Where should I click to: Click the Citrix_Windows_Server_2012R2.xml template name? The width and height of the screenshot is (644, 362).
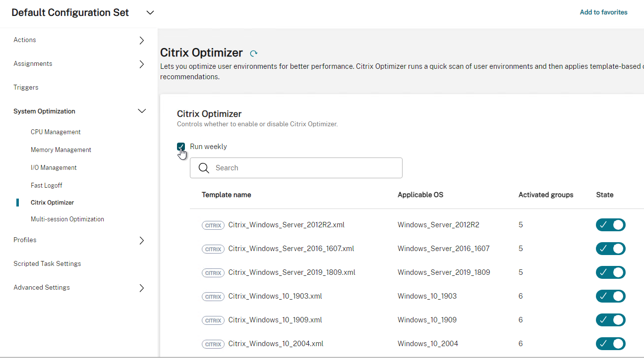tap(286, 225)
